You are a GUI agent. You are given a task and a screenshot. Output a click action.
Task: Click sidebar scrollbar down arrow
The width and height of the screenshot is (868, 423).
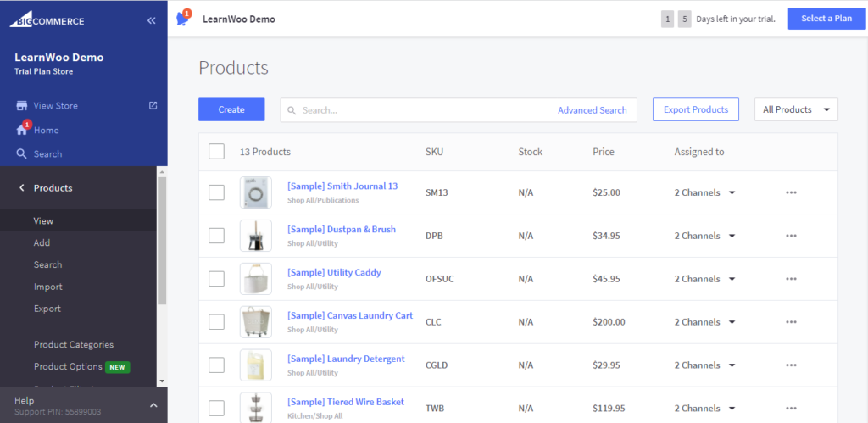(162, 381)
